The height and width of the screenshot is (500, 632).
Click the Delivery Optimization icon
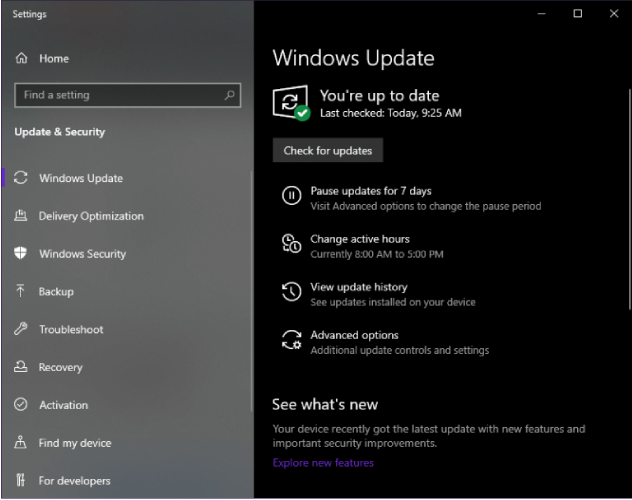point(21,216)
